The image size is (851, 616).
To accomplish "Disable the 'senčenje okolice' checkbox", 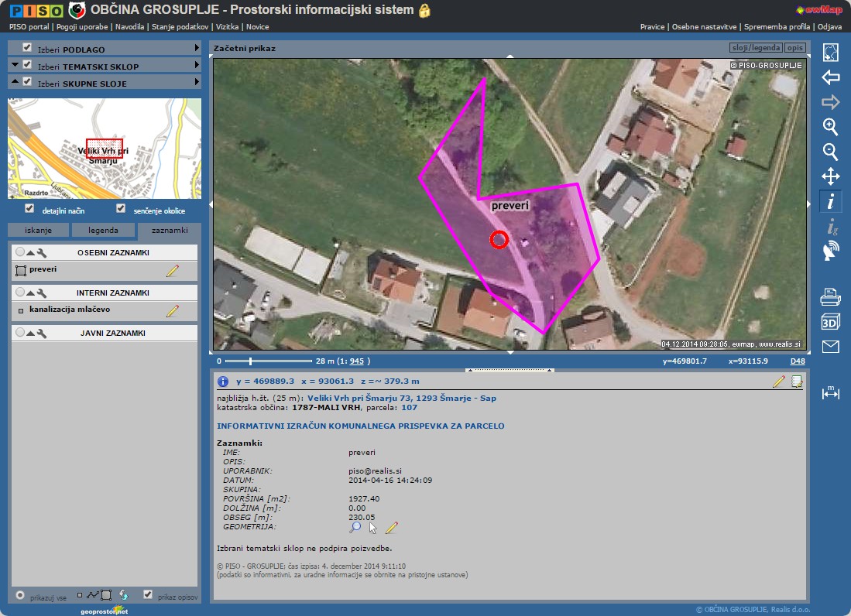I will (121, 209).
